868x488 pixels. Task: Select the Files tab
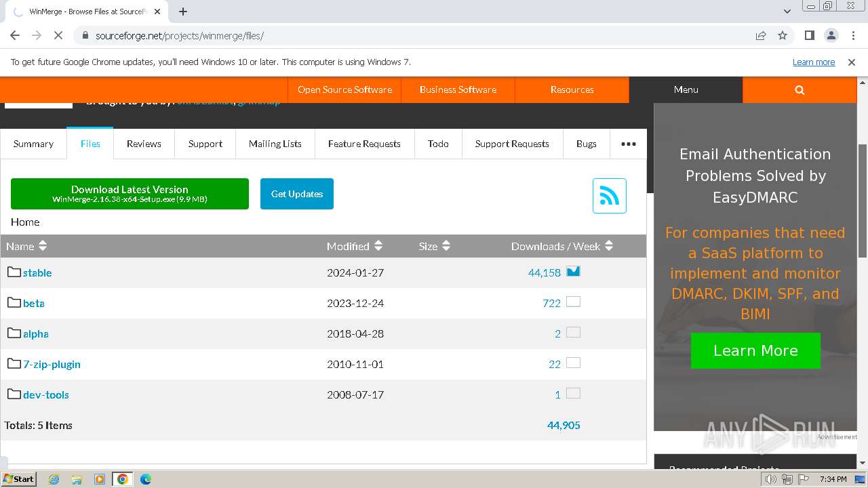[90, 144]
